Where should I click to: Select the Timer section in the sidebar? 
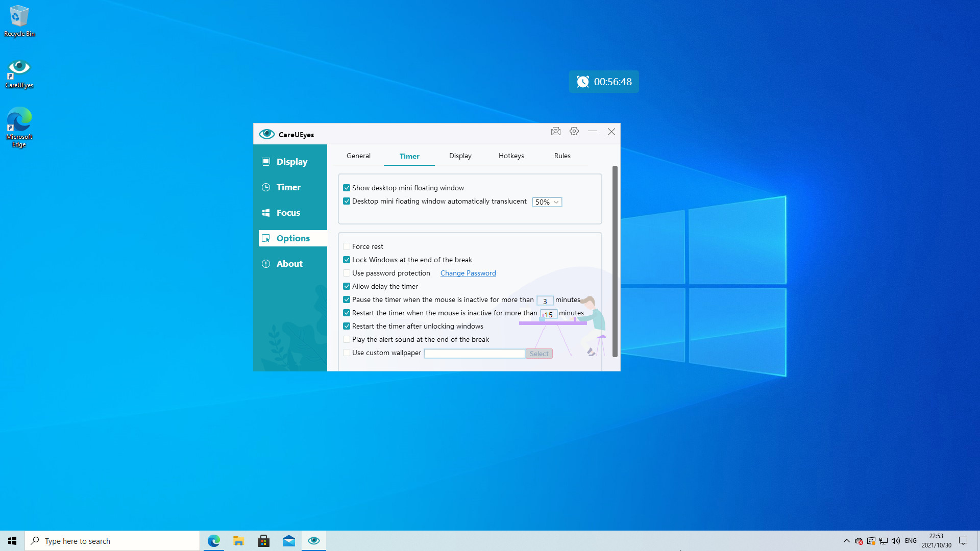[x=288, y=187]
